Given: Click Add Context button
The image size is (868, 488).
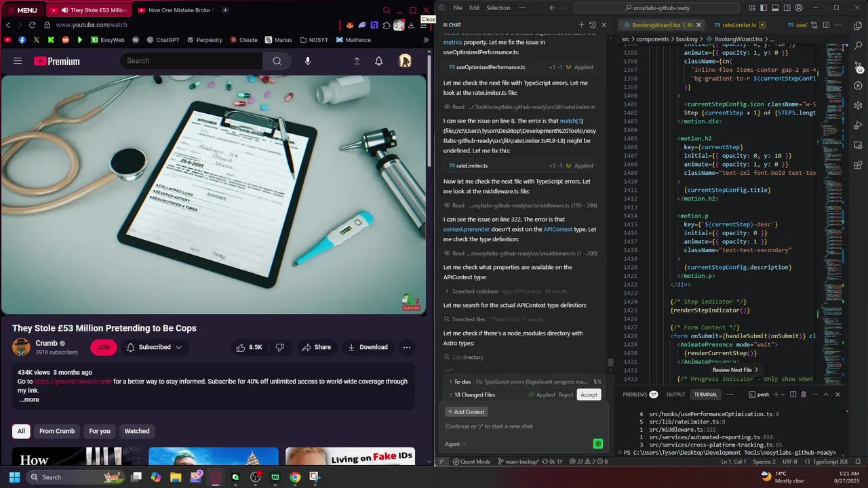Looking at the screenshot, I should pyautogui.click(x=466, y=412).
